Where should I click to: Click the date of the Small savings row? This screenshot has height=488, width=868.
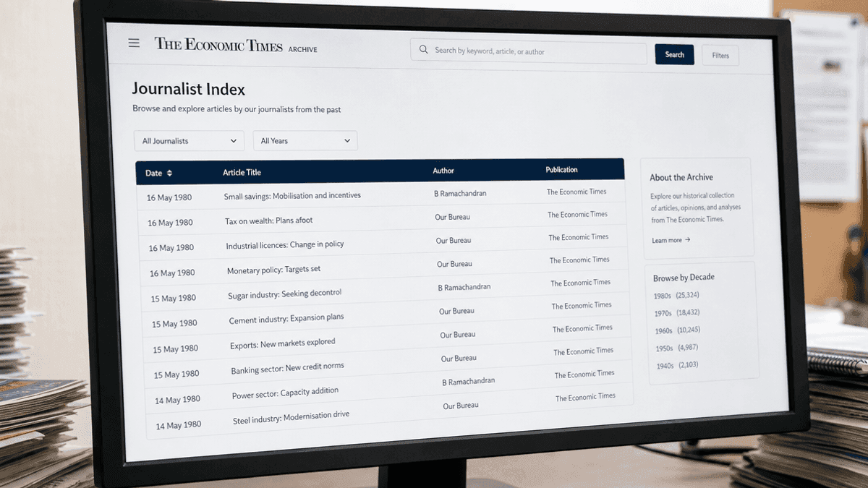169,198
